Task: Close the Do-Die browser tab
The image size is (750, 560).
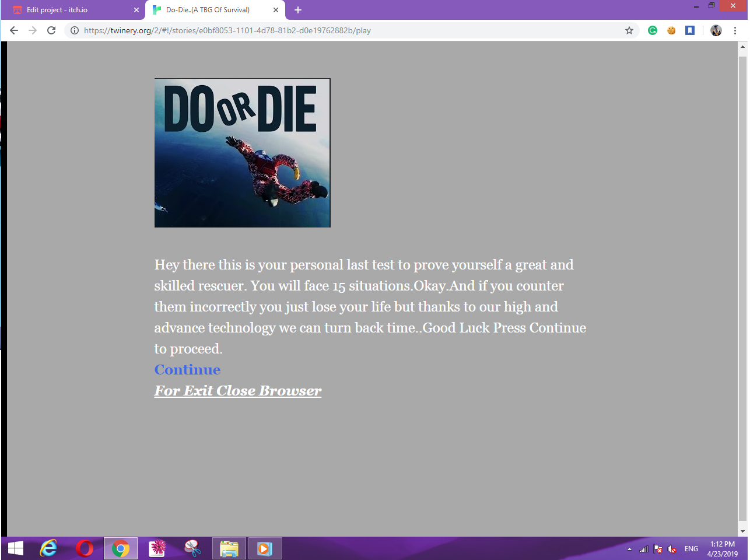Action: click(x=276, y=10)
